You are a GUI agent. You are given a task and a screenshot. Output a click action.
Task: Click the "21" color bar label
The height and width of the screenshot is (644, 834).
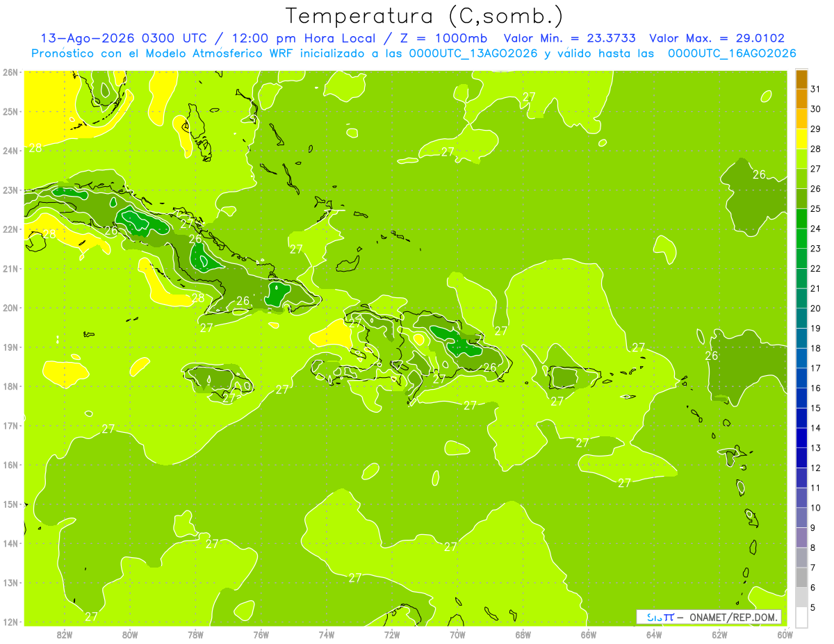[x=816, y=288]
